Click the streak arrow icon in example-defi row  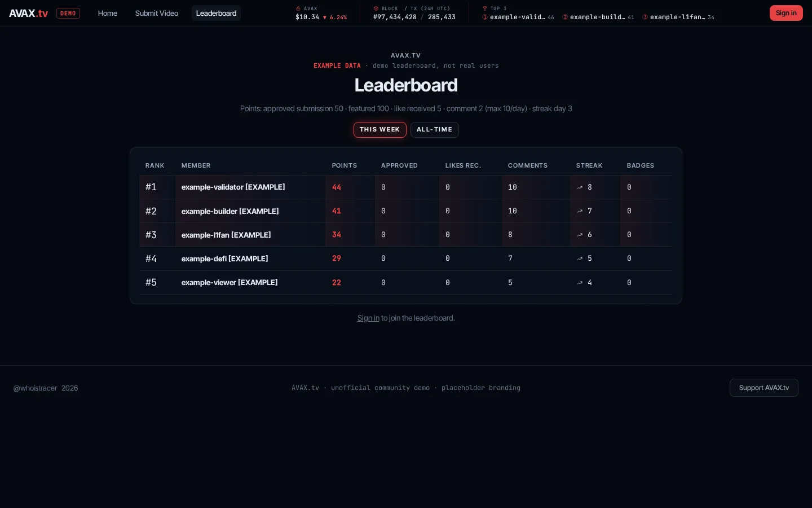[580, 259]
